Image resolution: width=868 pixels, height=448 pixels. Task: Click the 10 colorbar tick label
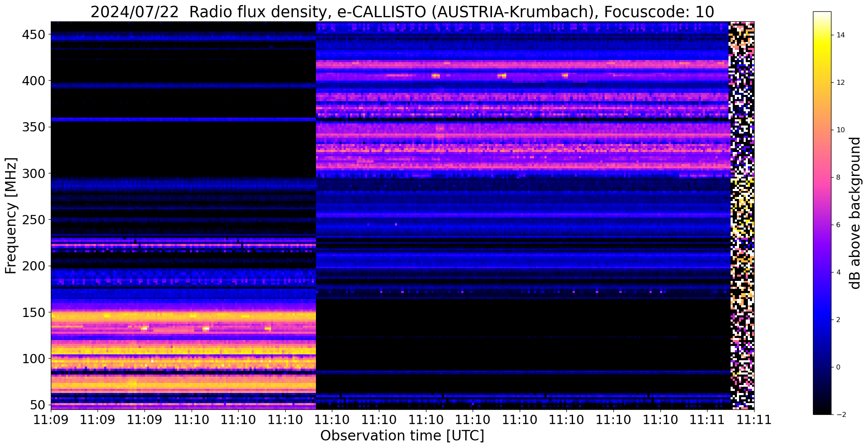[841, 130]
